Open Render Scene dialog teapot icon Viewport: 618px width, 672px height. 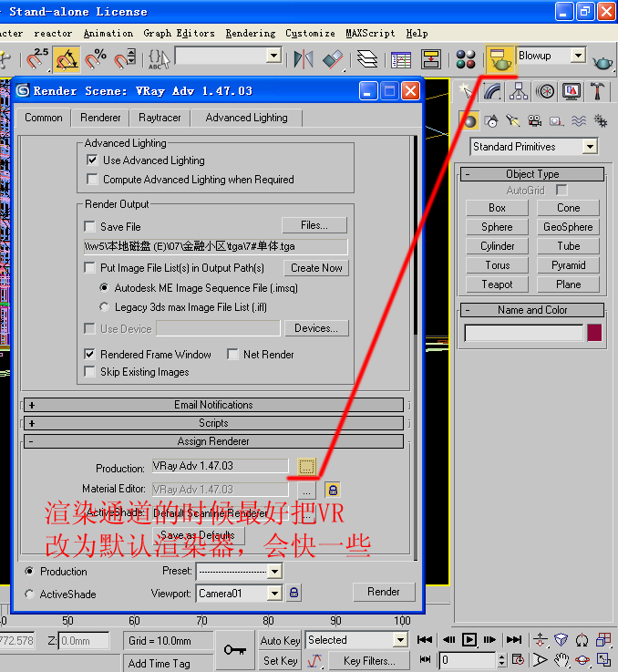pyautogui.click(x=500, y=59)
